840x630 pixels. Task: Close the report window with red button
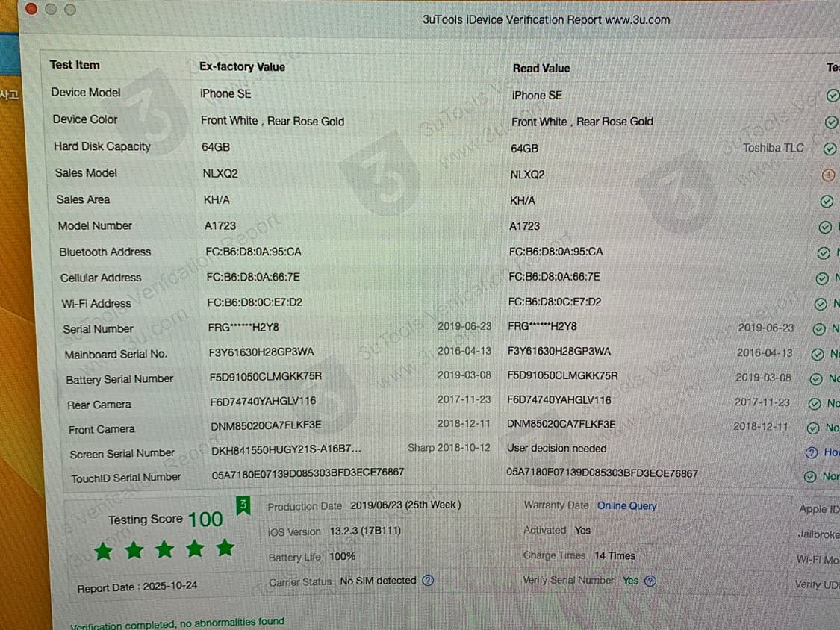coord(31,9)
